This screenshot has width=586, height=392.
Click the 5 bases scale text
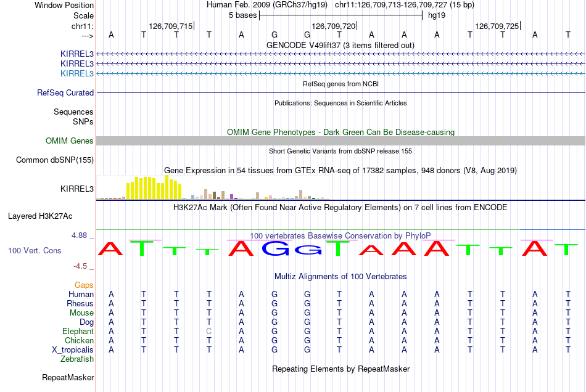[x=242, y=15]
